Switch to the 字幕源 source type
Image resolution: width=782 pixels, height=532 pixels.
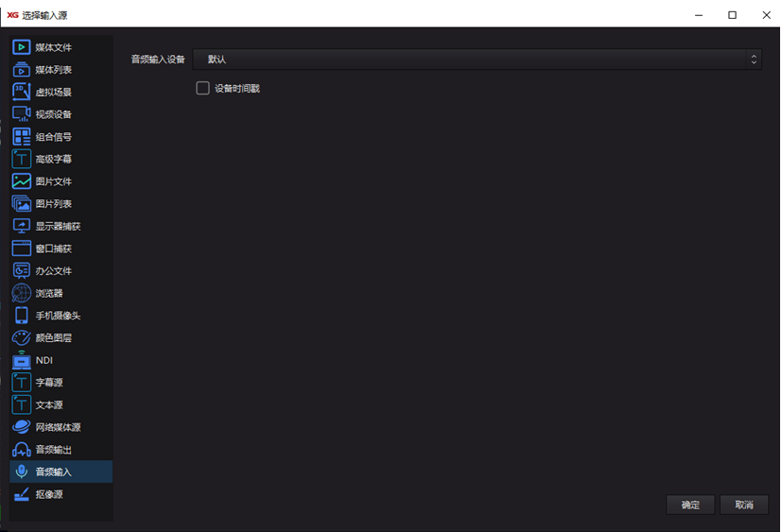click(x=61, y=383)
